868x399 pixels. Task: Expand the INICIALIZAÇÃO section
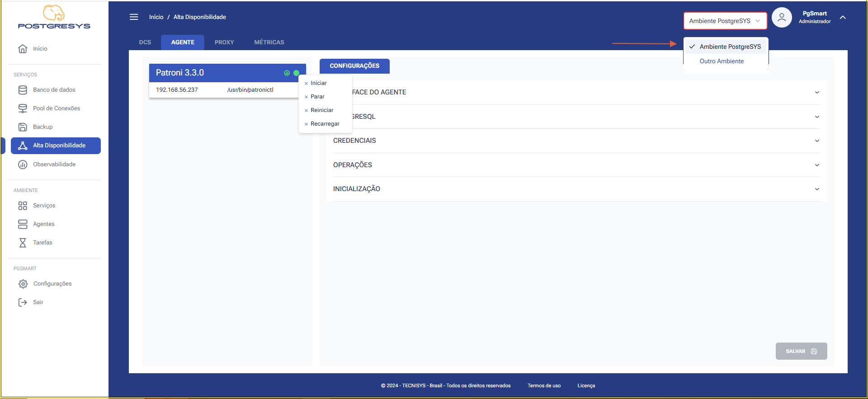pyautogui.click(x=576, y=189)
